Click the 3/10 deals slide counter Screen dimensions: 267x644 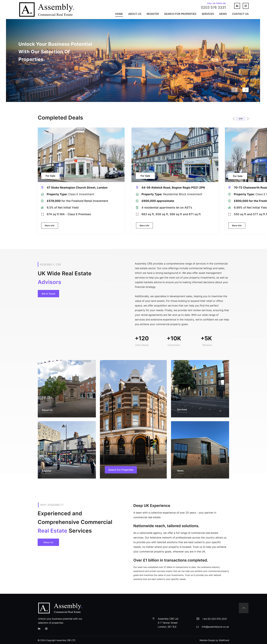click(241, 119)
